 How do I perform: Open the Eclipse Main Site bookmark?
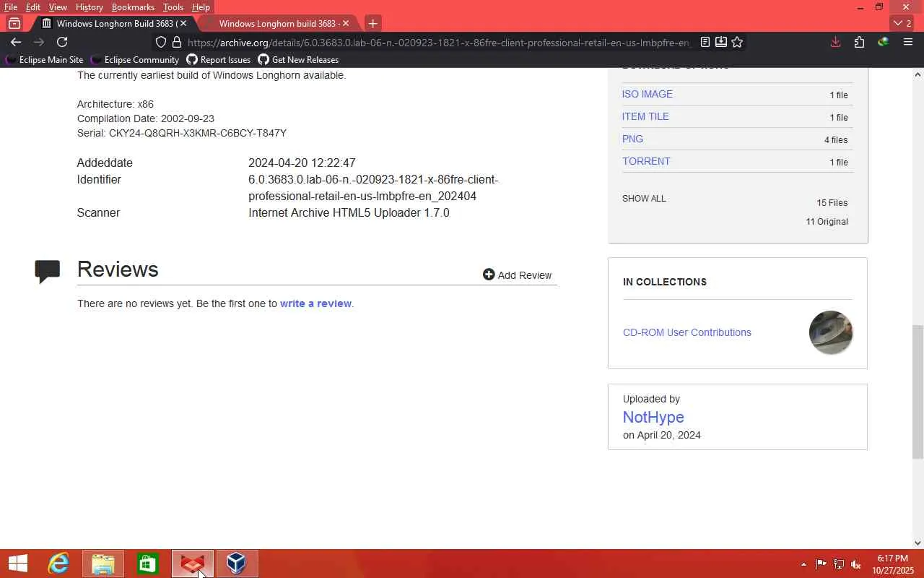pyautogui.click(x=44, y=60)
